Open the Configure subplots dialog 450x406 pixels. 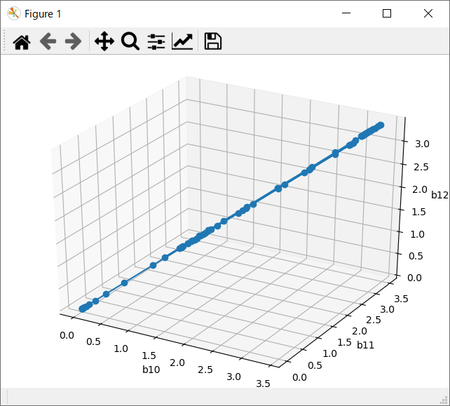[156, 42]
